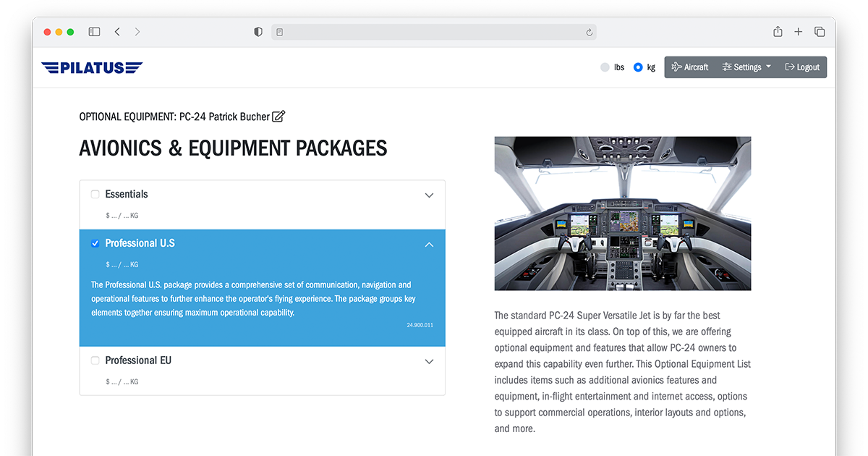Select the lbs unit radio button
This screenshot has height=456, width=868.
pos(605,67)
